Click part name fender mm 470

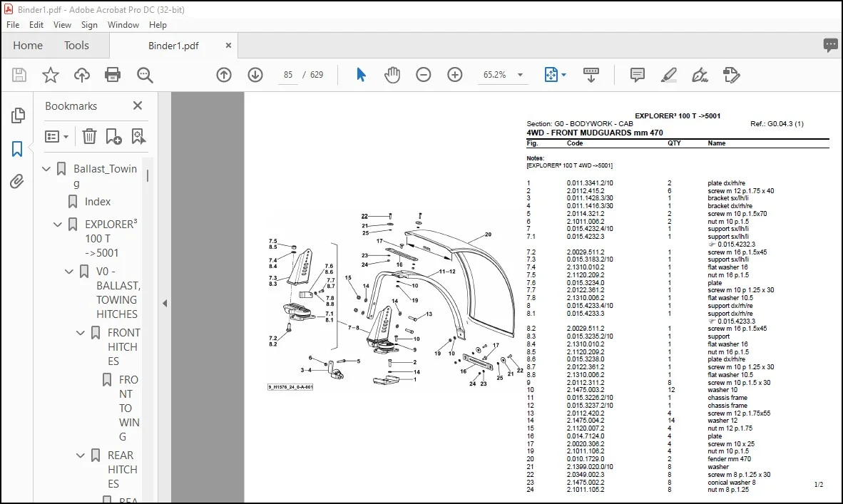729,459
